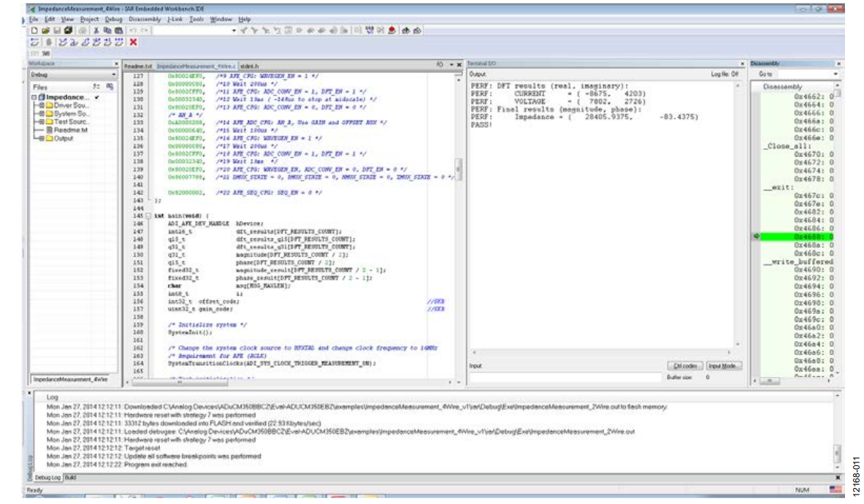The height and width of the screenshot is (504, 864).
Task: Collapse the main function fold marker
Action: point(148,216)
